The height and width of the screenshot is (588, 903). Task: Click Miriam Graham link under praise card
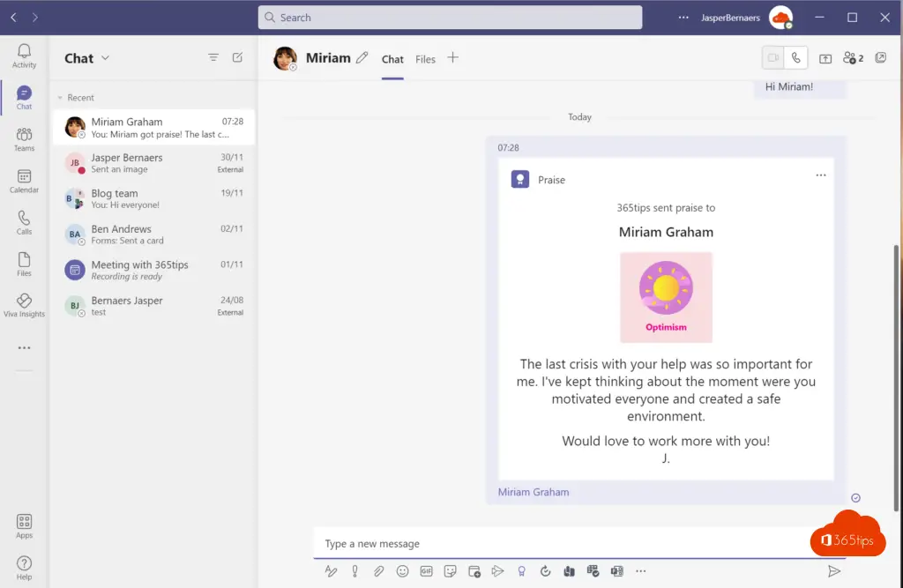[534, 493]
